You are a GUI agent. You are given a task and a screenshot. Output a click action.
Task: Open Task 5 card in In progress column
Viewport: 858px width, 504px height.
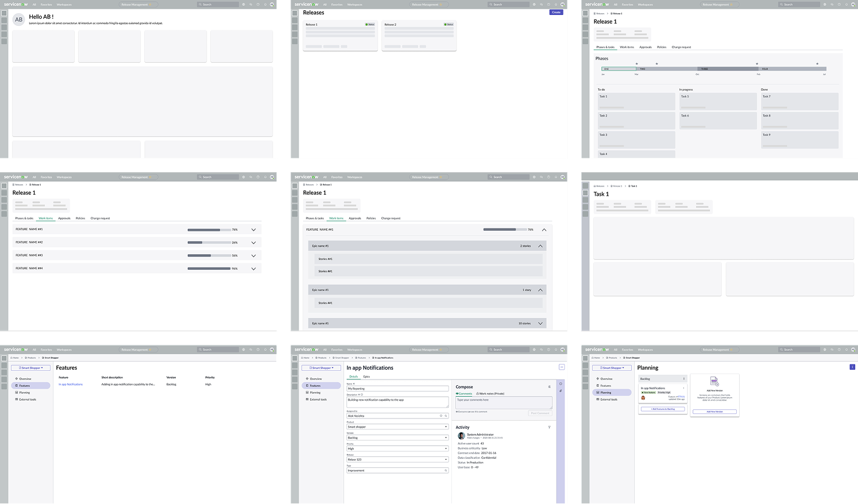click(718, 102)
